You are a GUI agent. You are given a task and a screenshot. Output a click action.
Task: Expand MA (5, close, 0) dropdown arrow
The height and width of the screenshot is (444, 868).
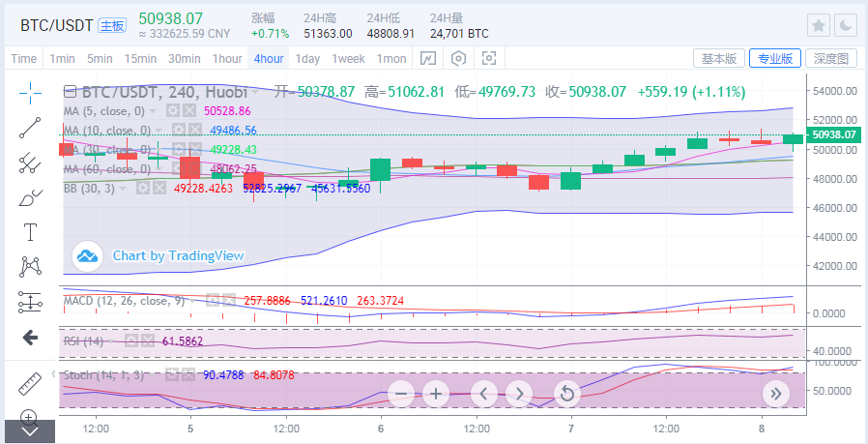pos(152,111)
